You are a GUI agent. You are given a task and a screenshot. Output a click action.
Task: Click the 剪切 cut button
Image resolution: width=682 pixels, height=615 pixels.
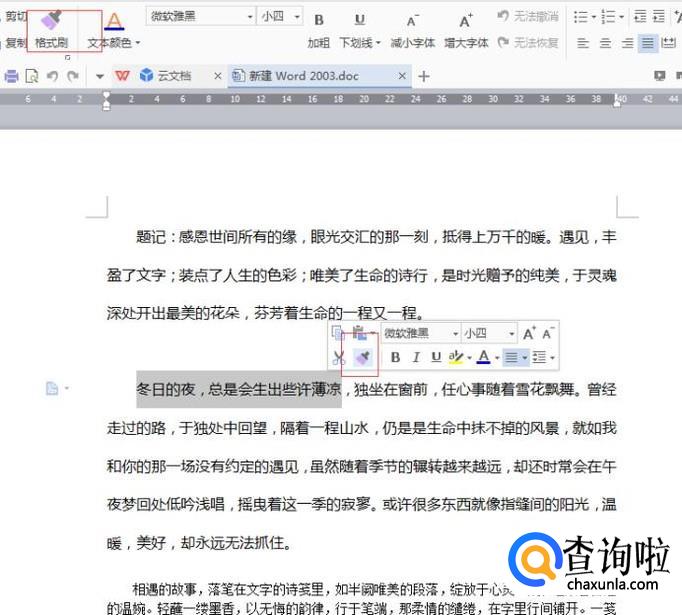tap(15, 17)
